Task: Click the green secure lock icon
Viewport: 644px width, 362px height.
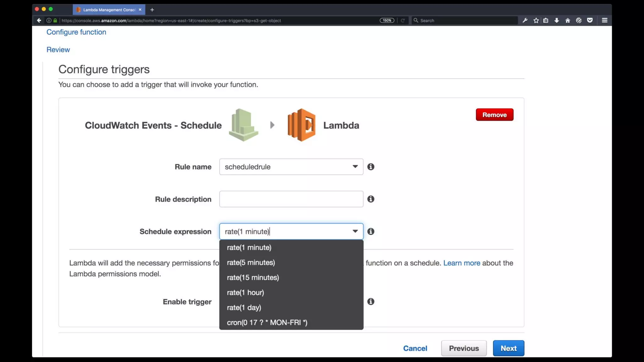Action: pos(55,20)
